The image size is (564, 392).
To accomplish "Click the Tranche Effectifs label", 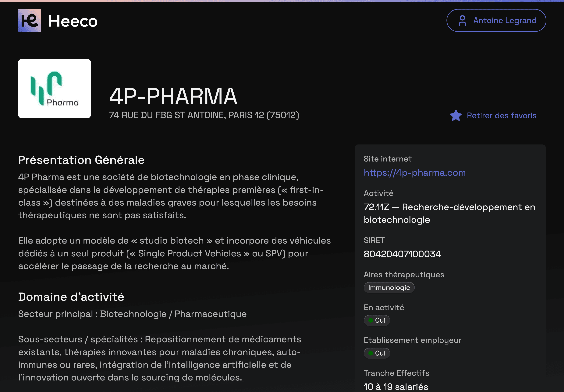I will (x=396, y=373).
